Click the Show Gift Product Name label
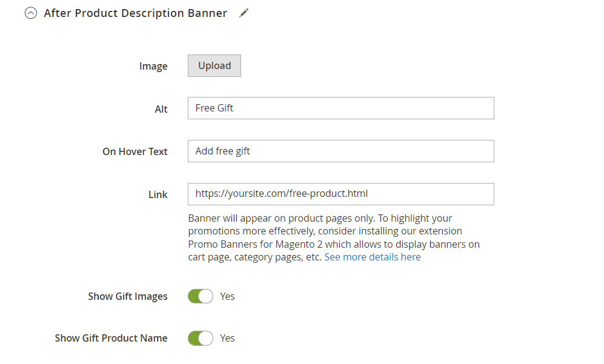604x364 pixels. click(111, 338)
